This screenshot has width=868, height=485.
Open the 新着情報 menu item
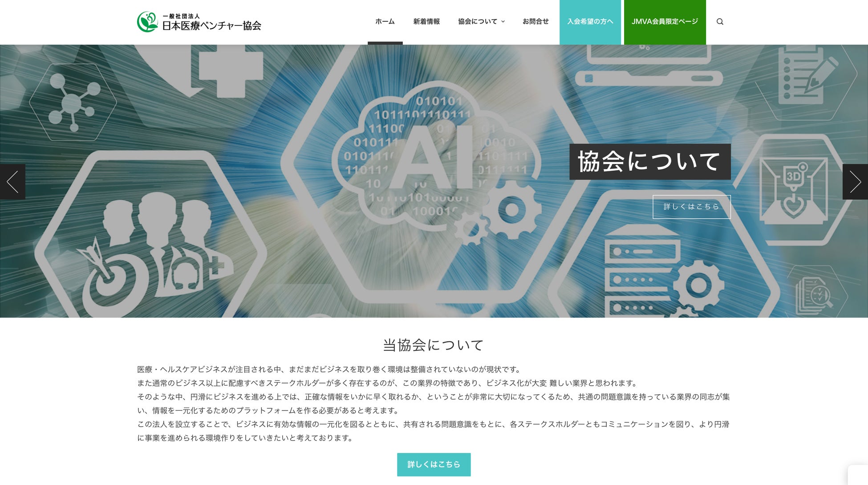[426, 21]
